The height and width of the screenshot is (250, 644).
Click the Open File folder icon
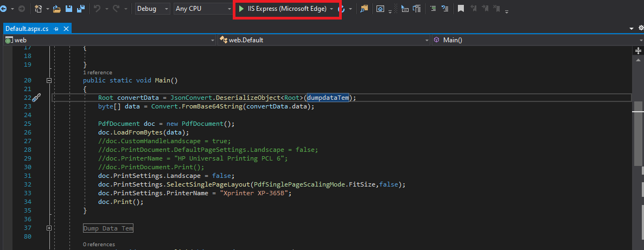(x=57, y=9)
